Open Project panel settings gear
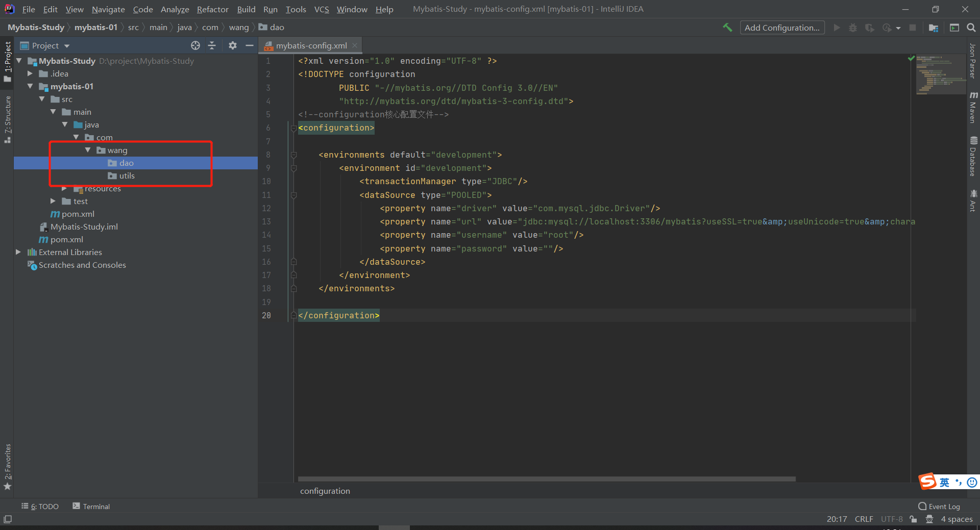The image size is (980, 530). [233, 45]
